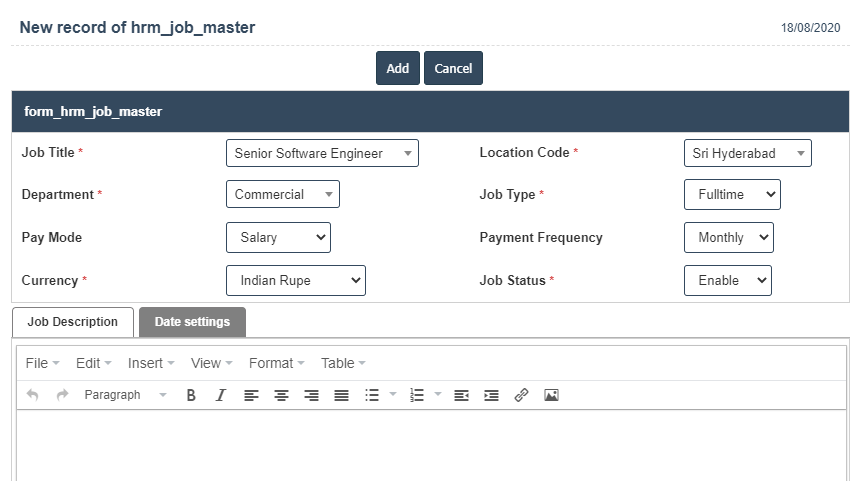Open the Insert menu
Viewport: 863px width, 481px height.
(151, 363)
